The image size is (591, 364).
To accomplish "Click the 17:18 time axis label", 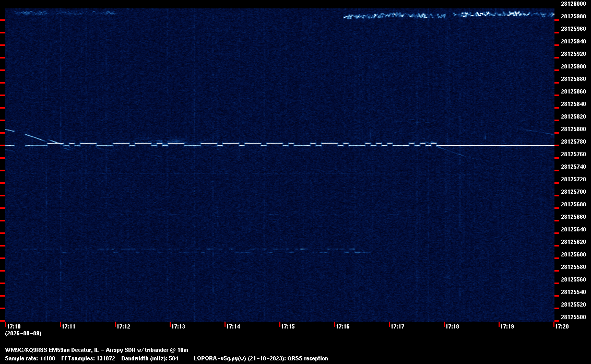I will [452, 326].
